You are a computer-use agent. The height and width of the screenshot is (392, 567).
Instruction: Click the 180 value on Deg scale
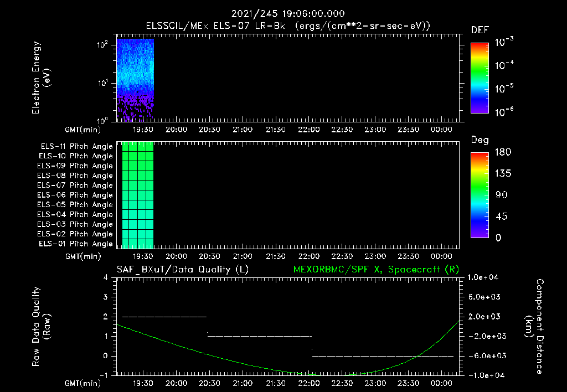pyautogui.click(x=503, y=152)
